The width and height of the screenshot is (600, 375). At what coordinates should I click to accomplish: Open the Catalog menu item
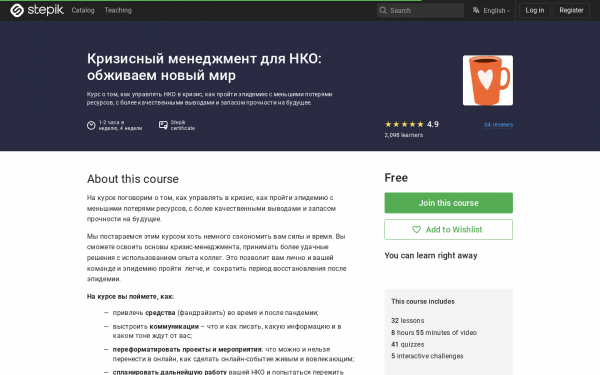[83, 10]
